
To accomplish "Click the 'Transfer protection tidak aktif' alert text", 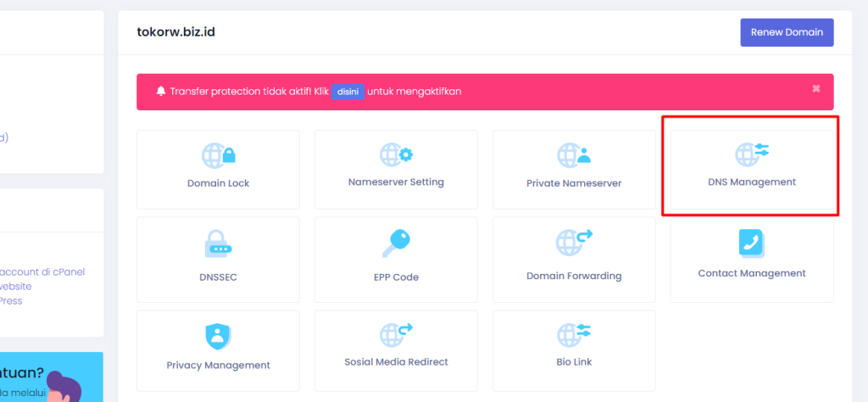I will coord(249,92).
